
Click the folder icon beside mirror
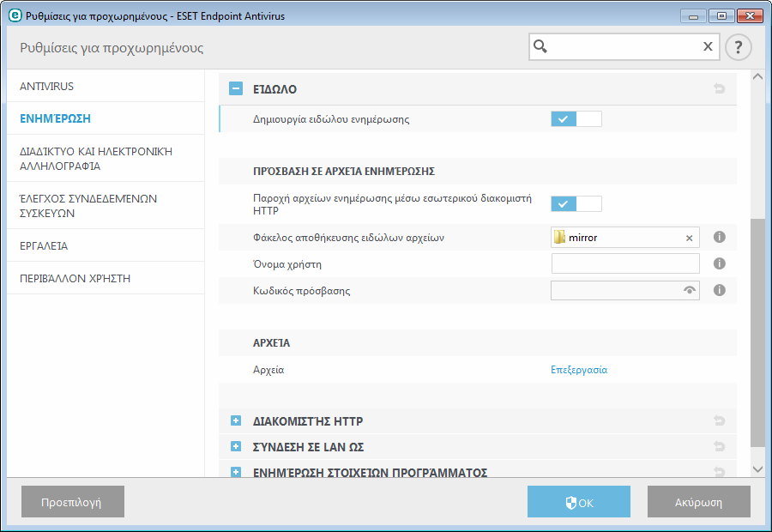[x=559, y=238]
